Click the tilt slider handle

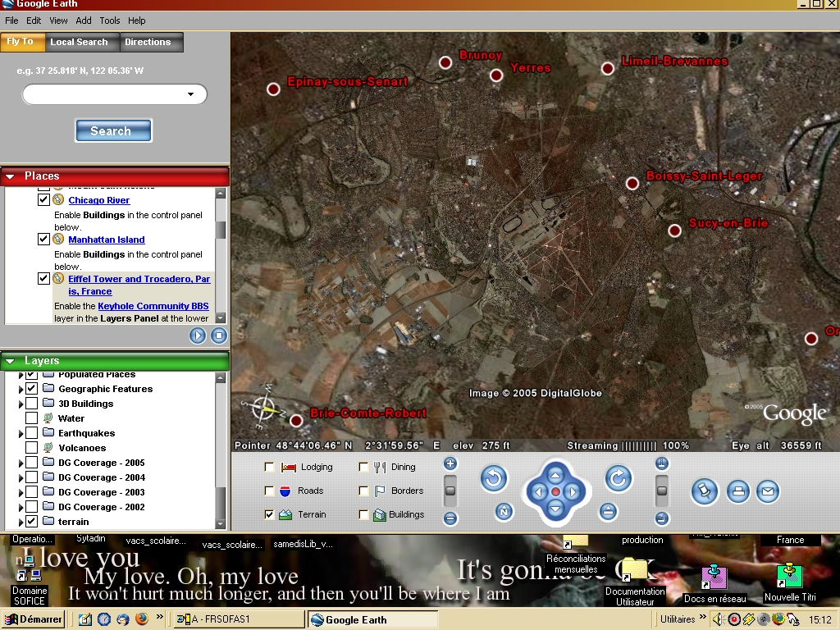(x=662, y=491)
